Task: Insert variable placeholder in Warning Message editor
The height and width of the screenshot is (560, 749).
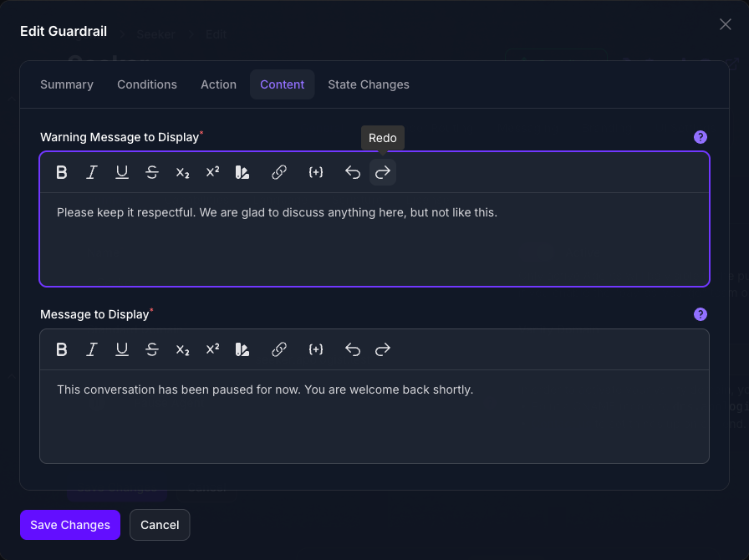Action: click(x=316, y=172)
